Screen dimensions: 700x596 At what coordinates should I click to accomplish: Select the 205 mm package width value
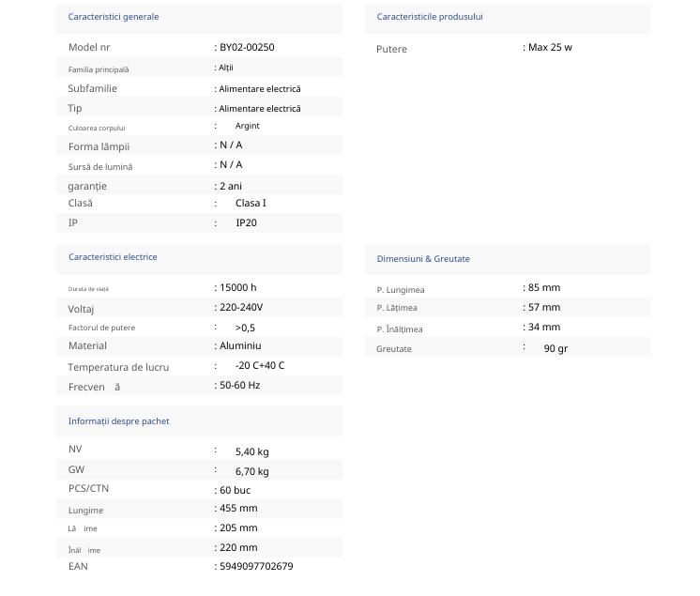click(x=238, y=527)
